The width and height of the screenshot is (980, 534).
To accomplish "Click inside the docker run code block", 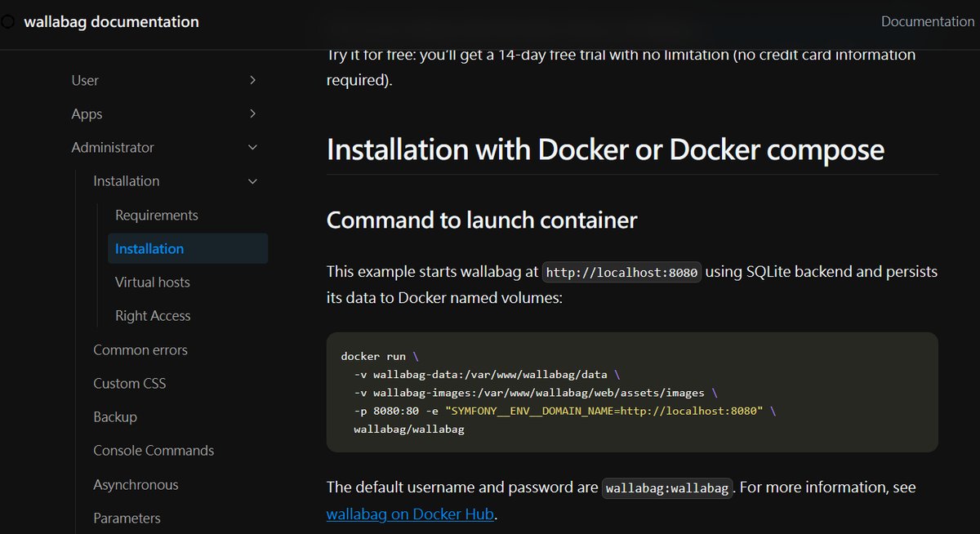I will click(631, 392).
